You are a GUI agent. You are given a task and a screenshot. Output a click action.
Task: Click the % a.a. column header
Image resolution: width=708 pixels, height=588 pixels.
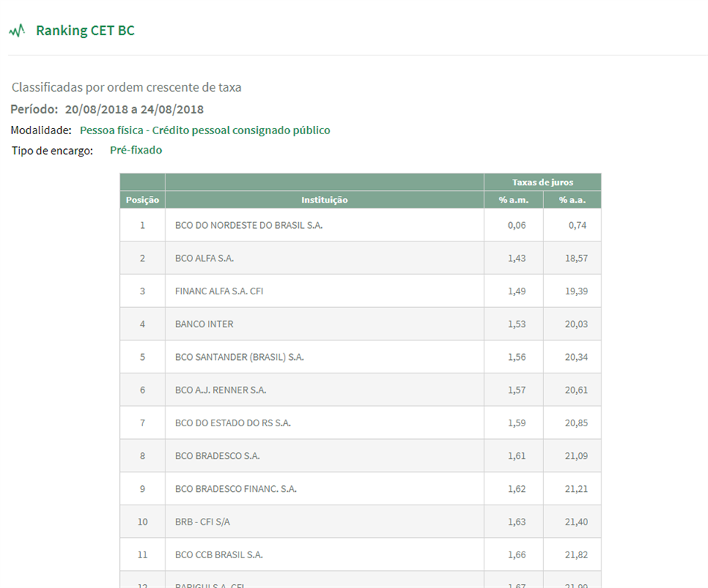point(572,200)
